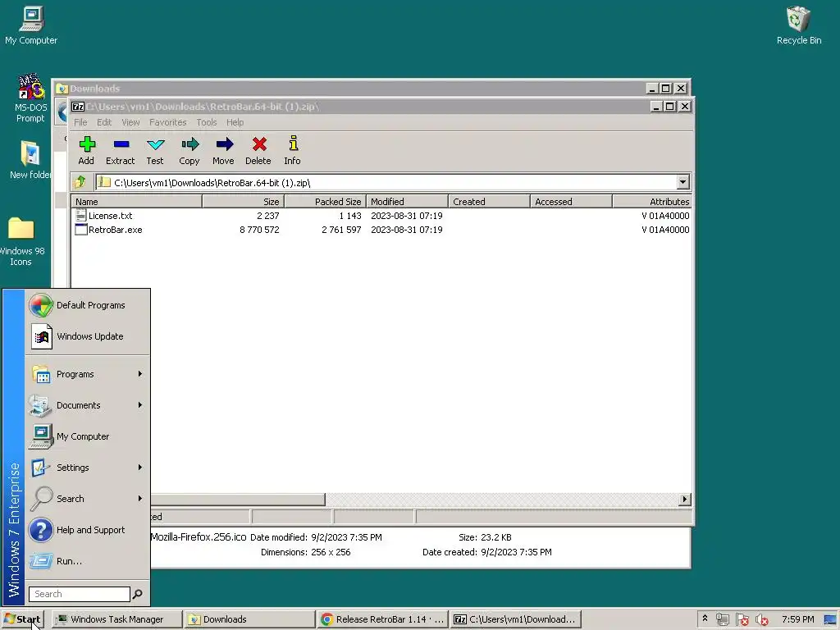Switch to Downloads taskbar button

(249, 619)
